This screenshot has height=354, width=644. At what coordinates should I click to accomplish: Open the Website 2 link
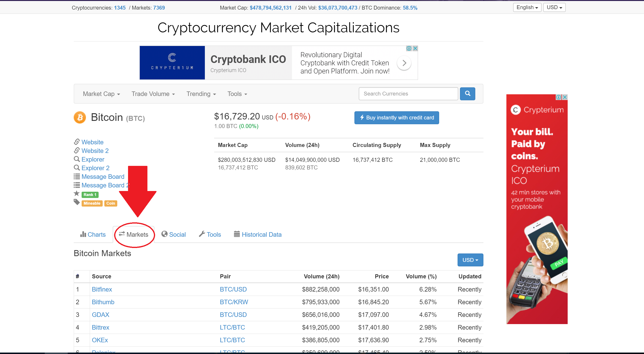[x=95, y=151]
